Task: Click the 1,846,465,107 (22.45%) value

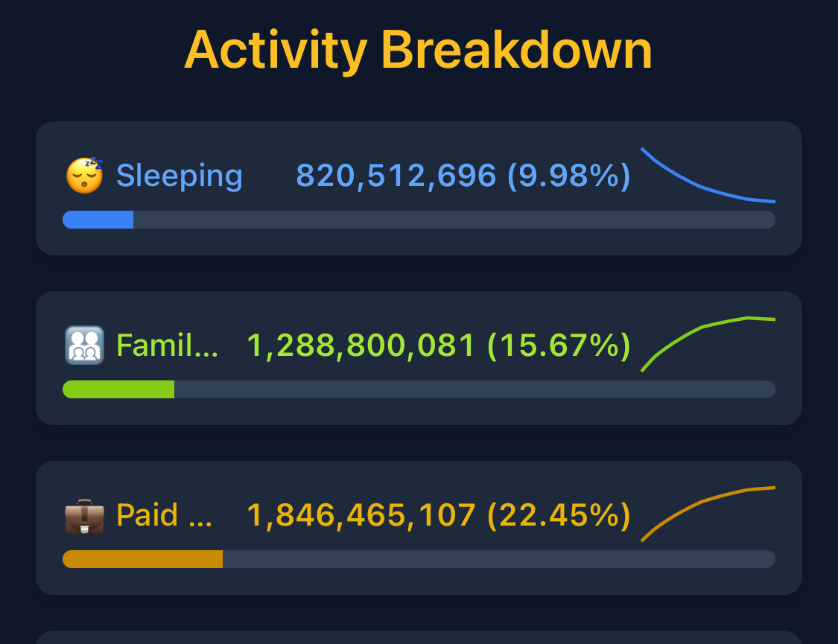Action: coord(439,515)
